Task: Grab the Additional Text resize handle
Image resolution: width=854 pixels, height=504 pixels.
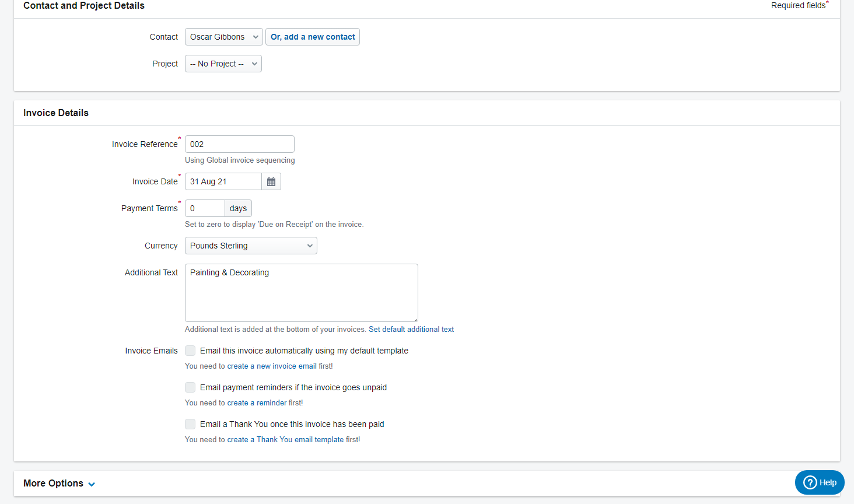Action: point(415,319)
